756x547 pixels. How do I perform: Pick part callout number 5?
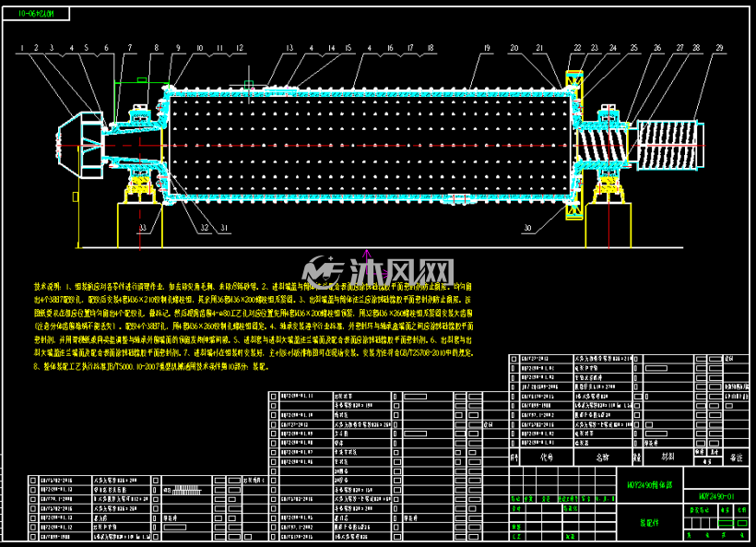87,48
